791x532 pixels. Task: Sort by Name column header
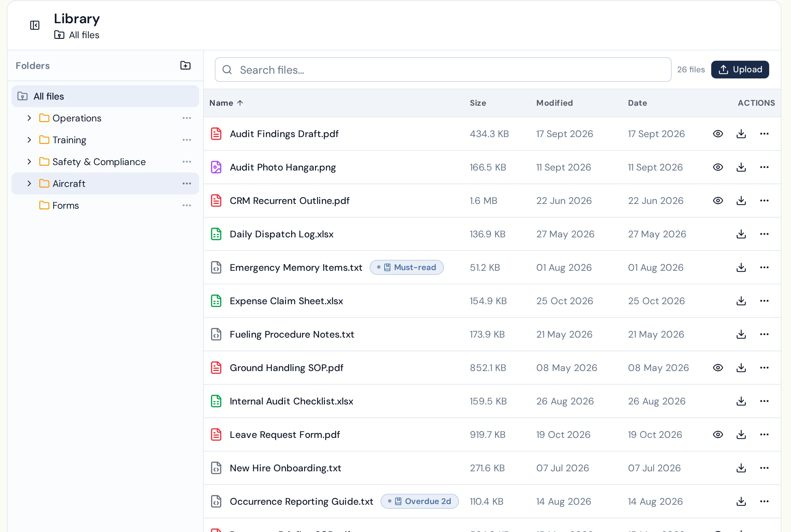coord(226,103)
